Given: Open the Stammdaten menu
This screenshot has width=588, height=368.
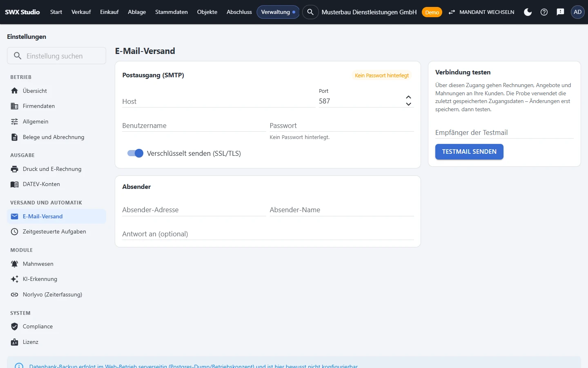Looking at the screenshot, I should [171, 12].
